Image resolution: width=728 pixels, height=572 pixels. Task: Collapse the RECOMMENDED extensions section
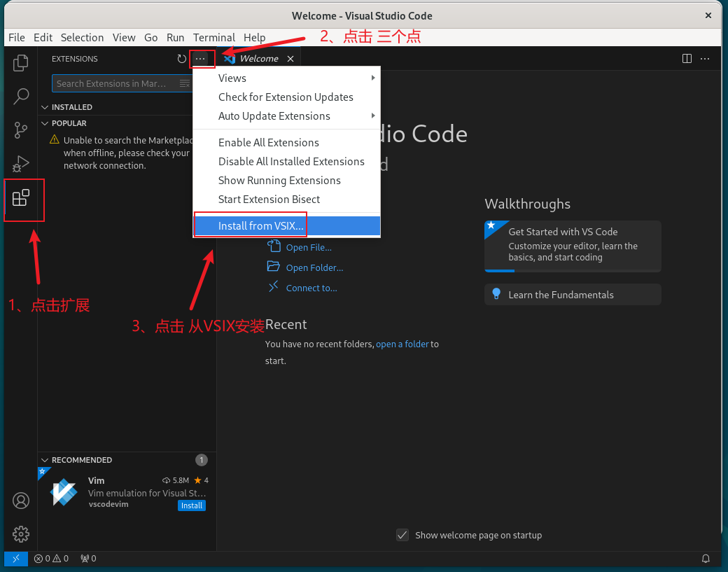pyautogui.click(x=76, y=460)
